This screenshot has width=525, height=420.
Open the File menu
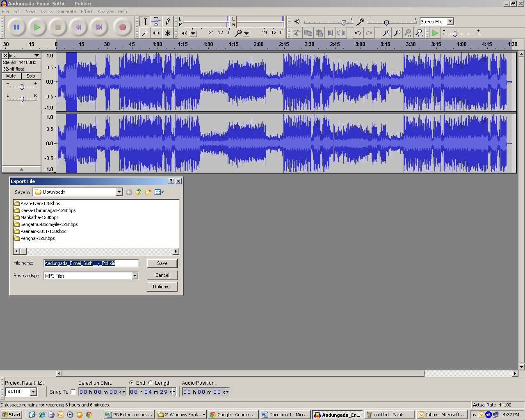(x=5, y=11)
